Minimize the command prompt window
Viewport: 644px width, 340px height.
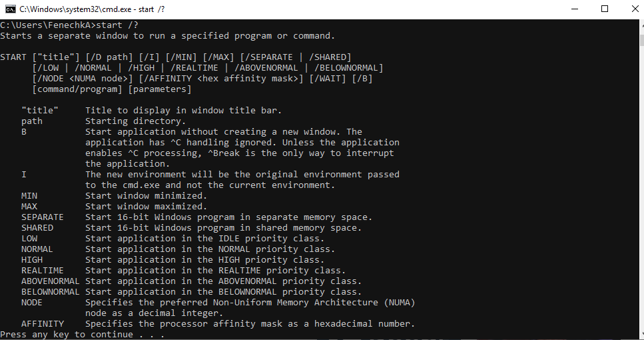click(x=575, y=9)
